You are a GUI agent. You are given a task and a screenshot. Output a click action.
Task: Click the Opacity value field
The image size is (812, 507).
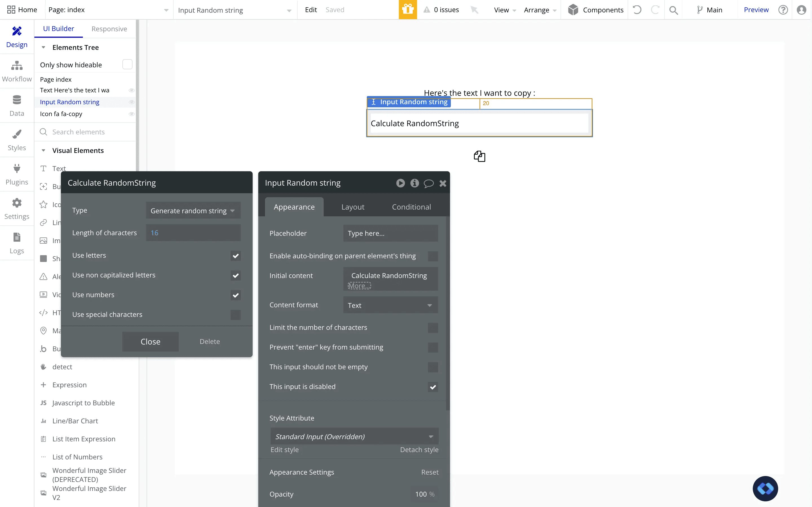(x=420, y=494)
